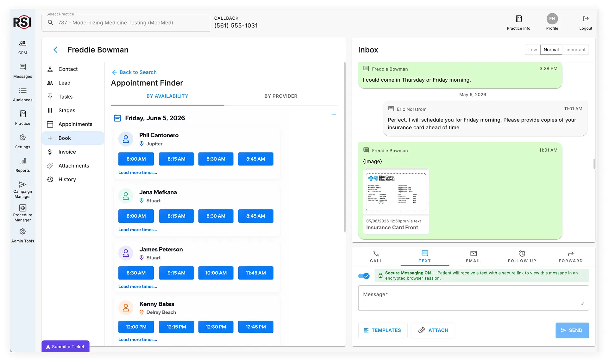Open Tasks in patient menu
The image size is (609, 364).
pos(73,96)
